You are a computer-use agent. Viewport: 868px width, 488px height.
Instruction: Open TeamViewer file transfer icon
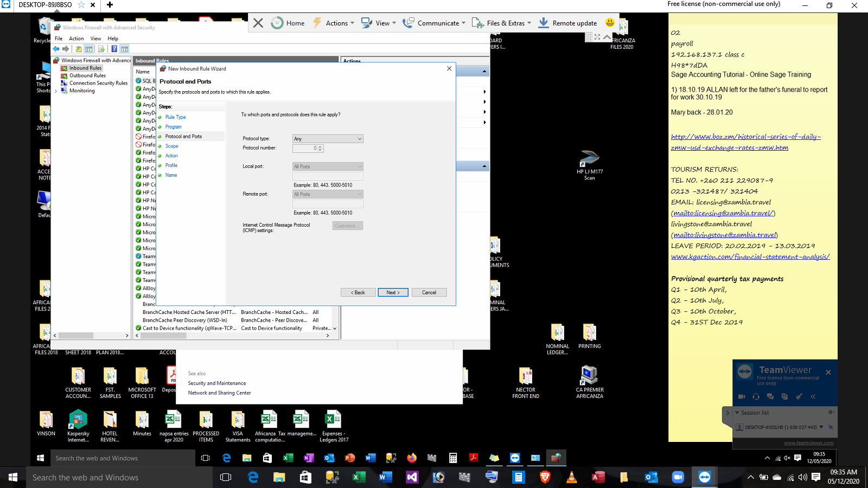(784, 396)
